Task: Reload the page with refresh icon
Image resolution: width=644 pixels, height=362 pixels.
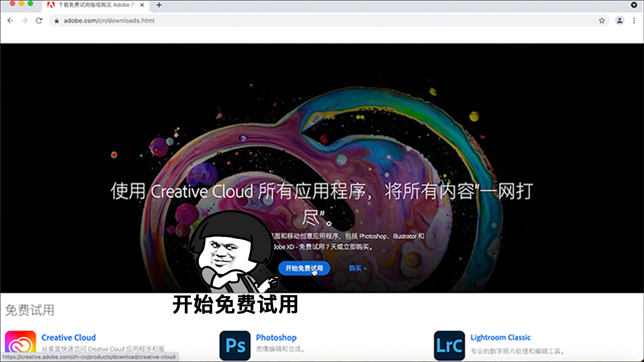Action: tap(39, 20)
